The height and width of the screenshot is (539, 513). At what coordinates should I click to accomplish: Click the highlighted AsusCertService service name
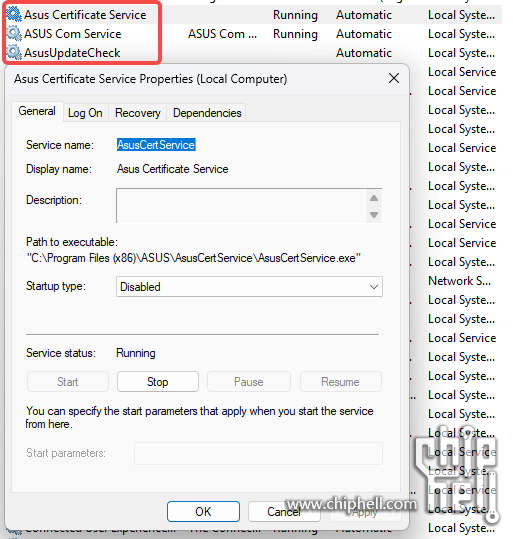coord(156,145)
